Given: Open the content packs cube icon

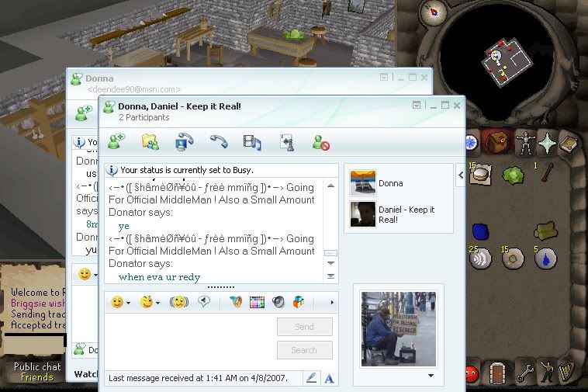Looking at the screenshot, I should click(x=299, y=302).
